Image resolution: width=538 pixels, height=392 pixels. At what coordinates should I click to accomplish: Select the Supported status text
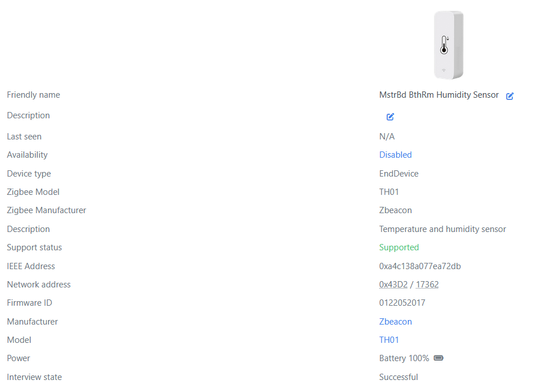click(x=399, y=247)
